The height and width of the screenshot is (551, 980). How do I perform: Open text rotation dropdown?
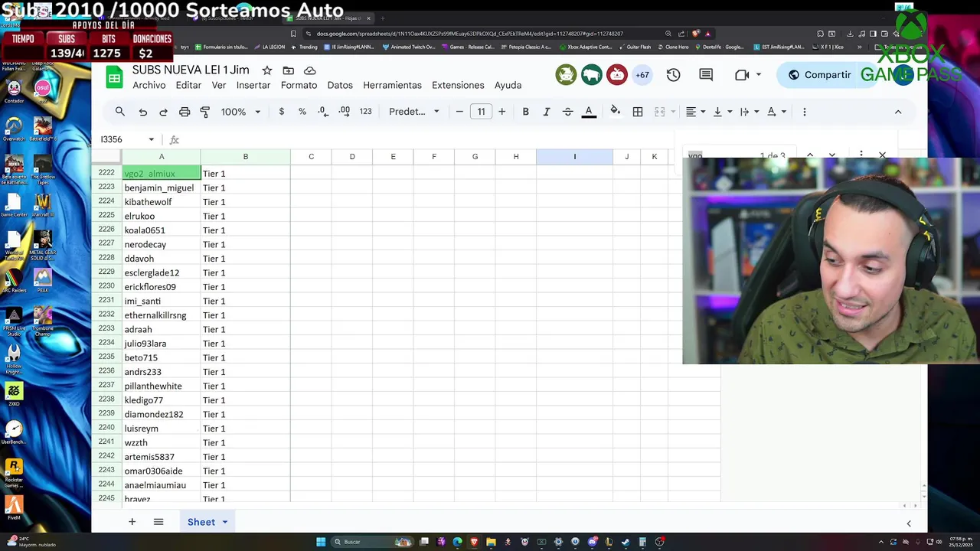click(x=776, y=112)
